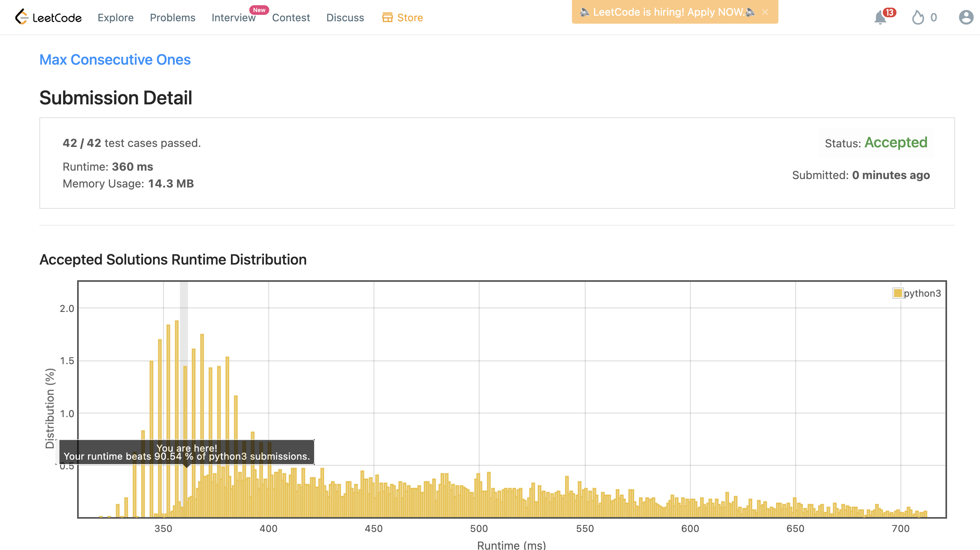
Task: Click the red 13 notification badge
Action: (889, 12)
